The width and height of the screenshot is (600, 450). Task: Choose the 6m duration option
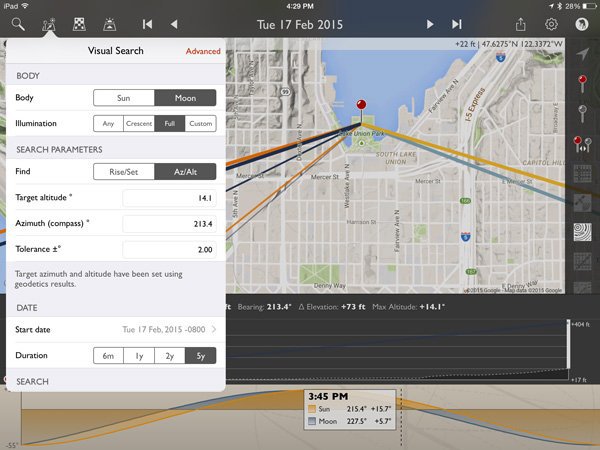click(108, 355)
